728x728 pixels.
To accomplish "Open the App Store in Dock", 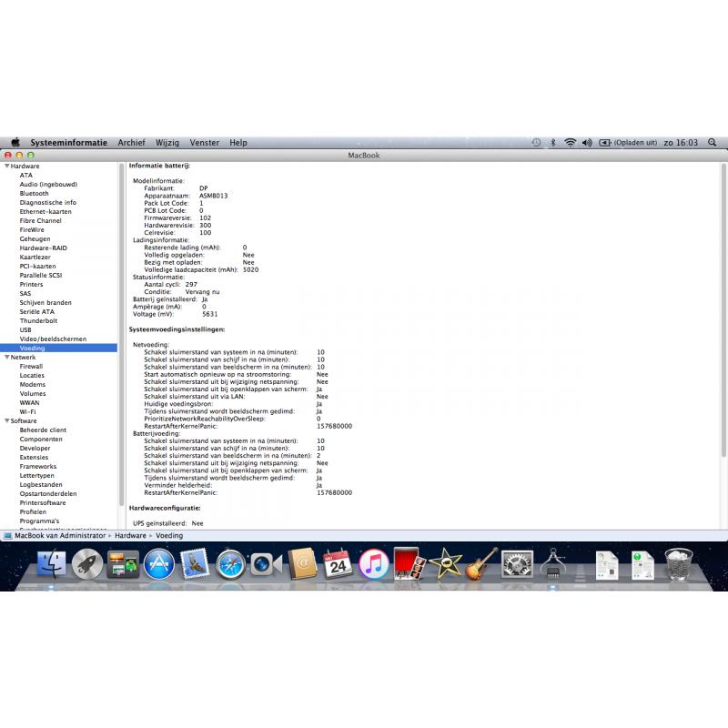I will click(158, 564).
